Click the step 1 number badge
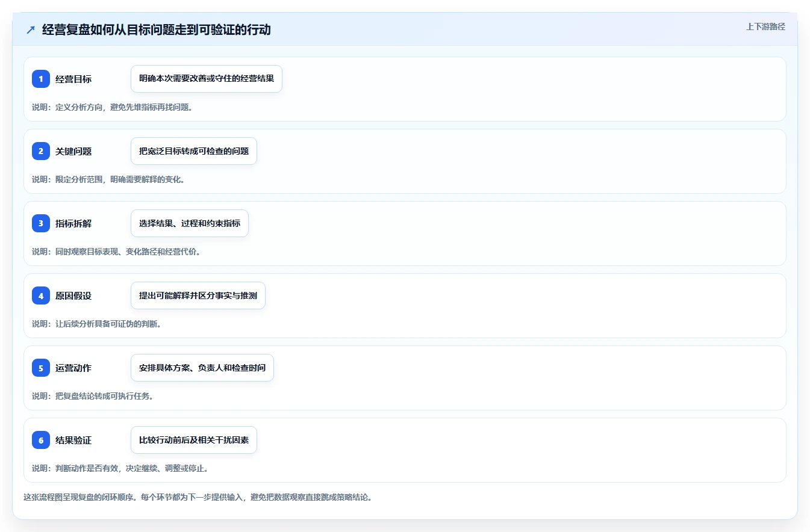Viewport: 810px width, 532px height. point(41,79)
